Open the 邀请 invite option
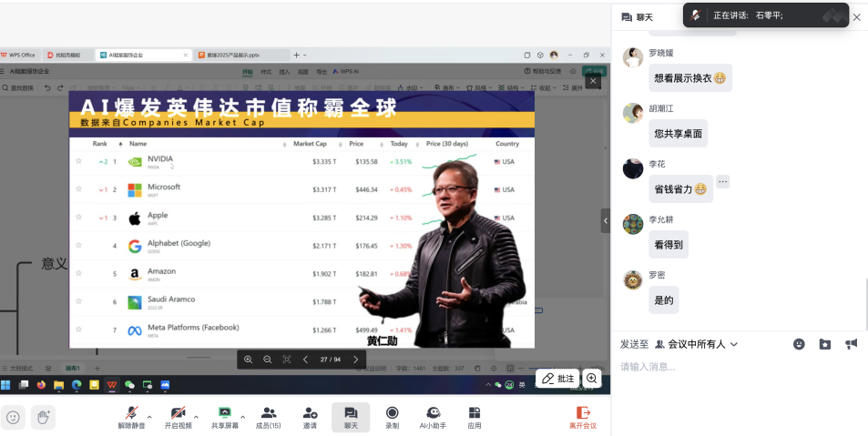 click(310, 417)
